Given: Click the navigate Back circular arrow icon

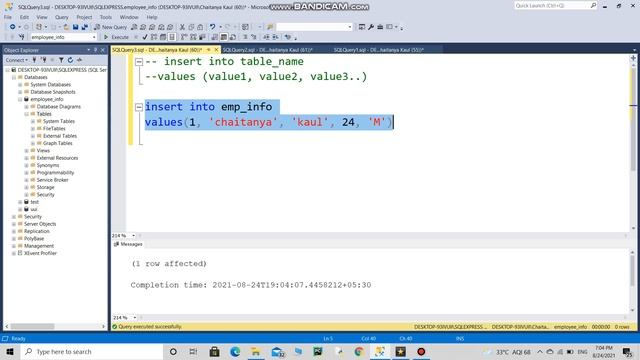Looking at the screenshot, I should (x=13, y=27).
